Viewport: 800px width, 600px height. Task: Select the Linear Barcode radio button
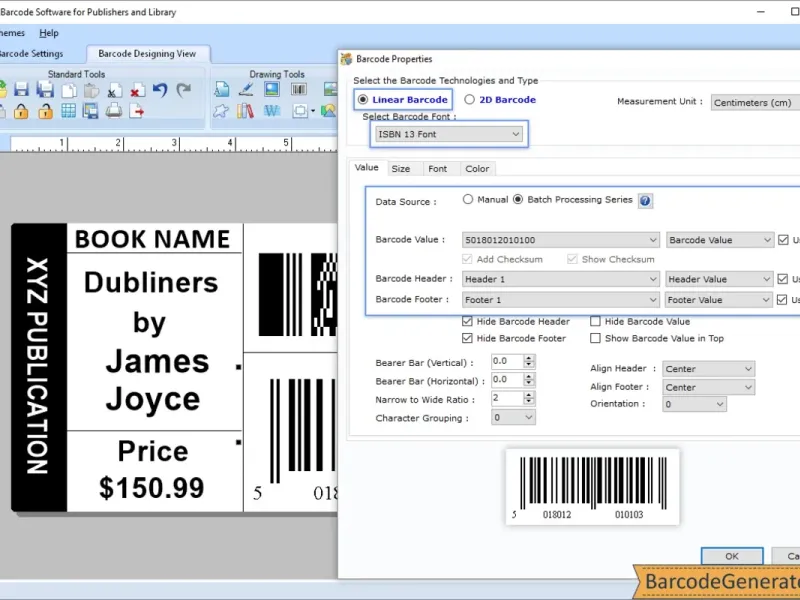[x=363, y=99]
